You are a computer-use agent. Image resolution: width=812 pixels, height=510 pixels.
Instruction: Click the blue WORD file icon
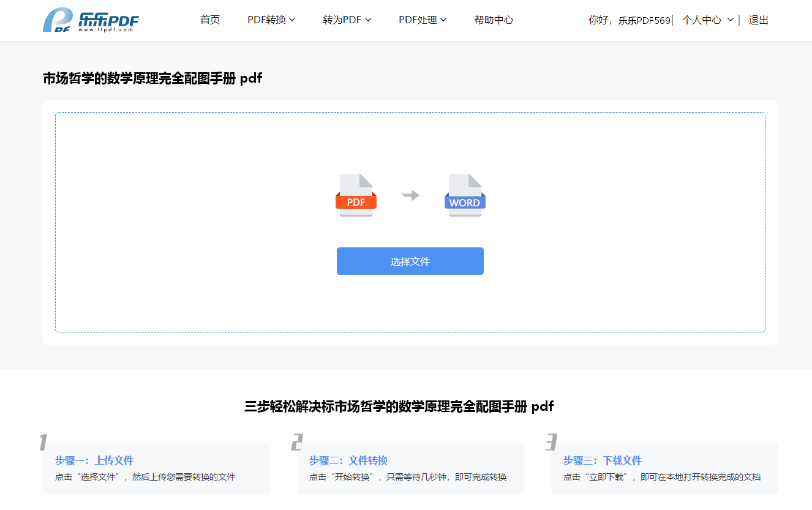[x=465, y=195]
